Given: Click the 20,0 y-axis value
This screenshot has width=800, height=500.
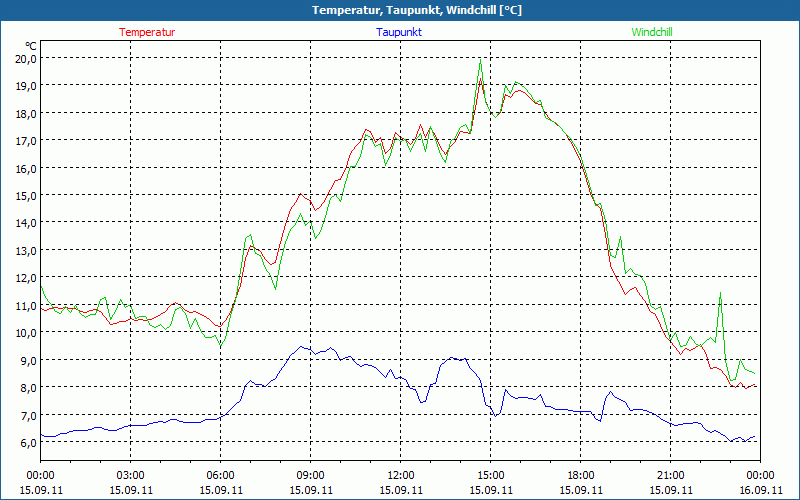Looking at the screenshot, I should point(26,59).
